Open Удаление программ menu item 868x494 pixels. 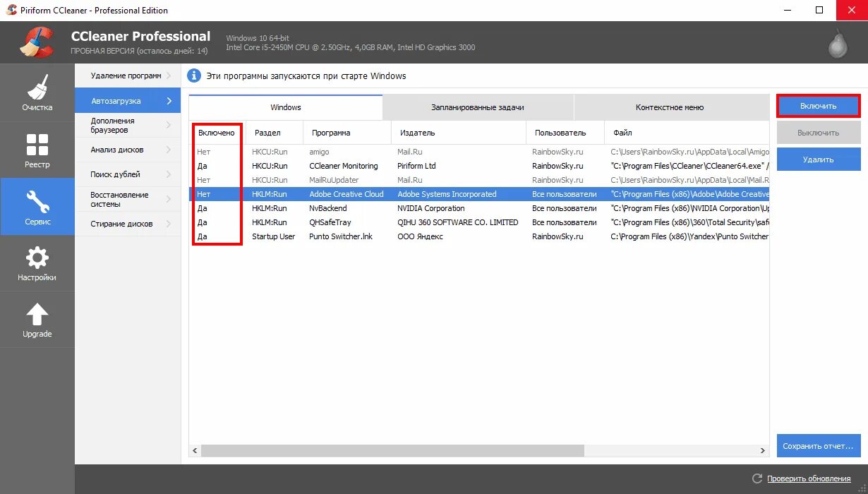click(127, 76)
